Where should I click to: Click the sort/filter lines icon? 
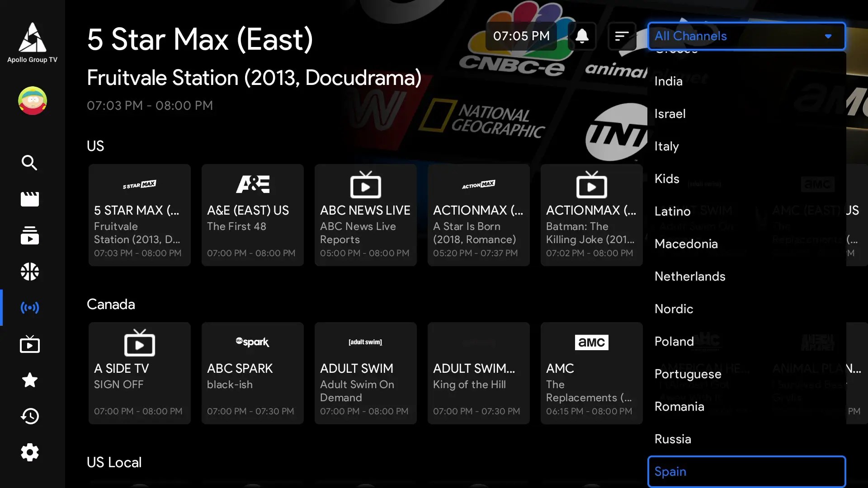click(622, 36)
